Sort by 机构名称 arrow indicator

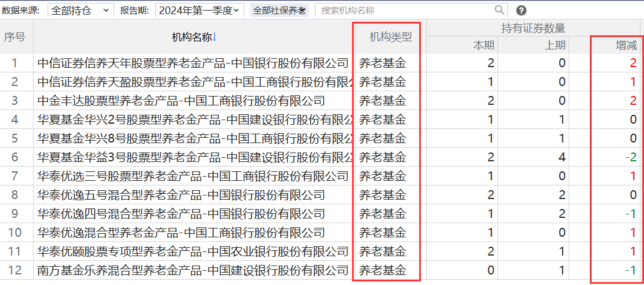click(214, 37)
